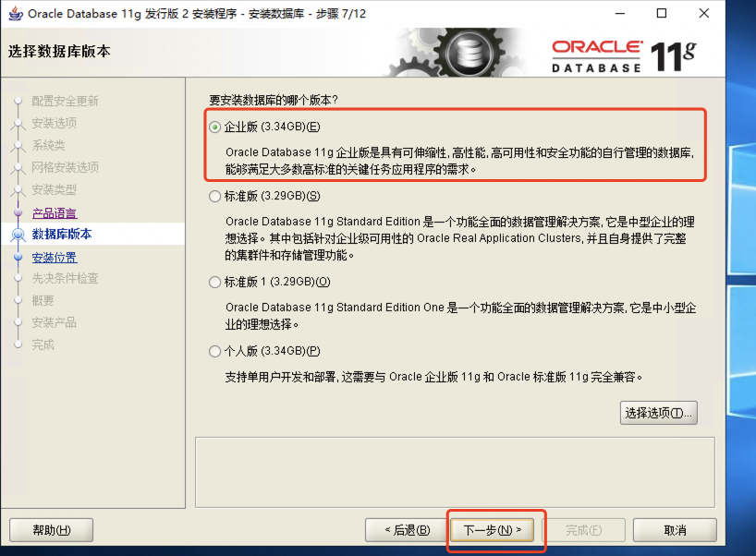Cancel the installation with 取消

[x=675, y=530]
